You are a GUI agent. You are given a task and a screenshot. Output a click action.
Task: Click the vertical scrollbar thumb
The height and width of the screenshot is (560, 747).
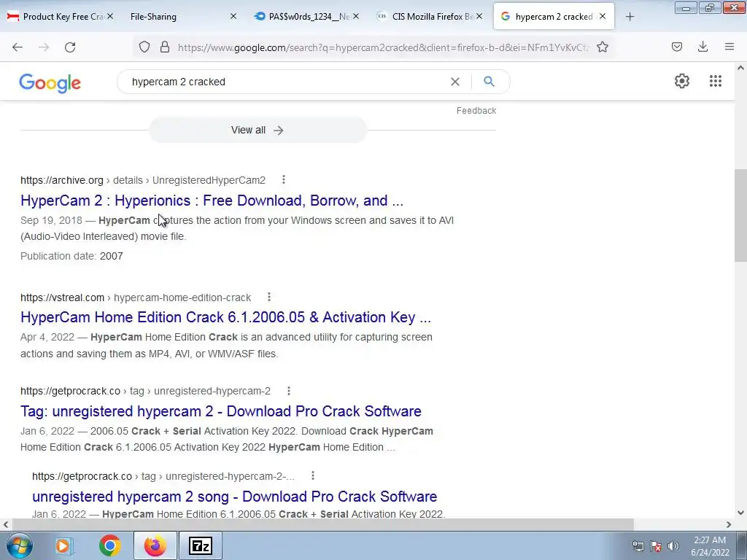[740, 215]
